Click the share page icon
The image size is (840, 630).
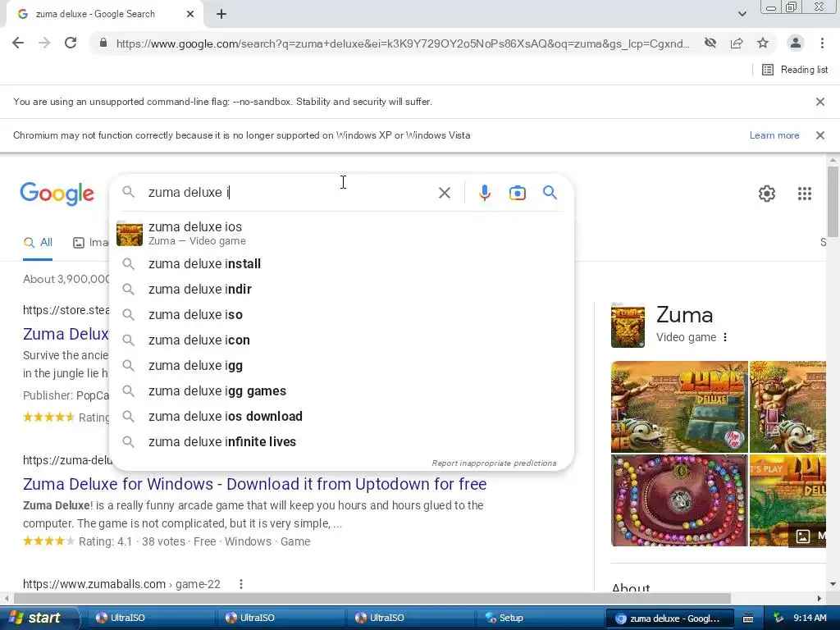(x=737, y=43)
